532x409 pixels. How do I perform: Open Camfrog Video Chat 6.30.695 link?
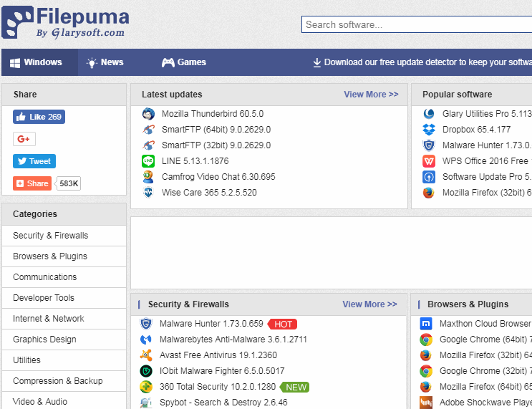(218, 177)
